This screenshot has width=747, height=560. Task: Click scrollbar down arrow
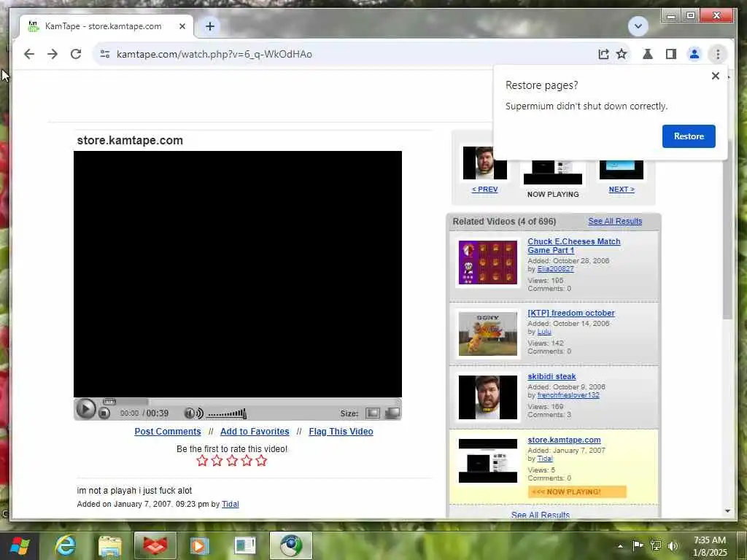point(727,511)
